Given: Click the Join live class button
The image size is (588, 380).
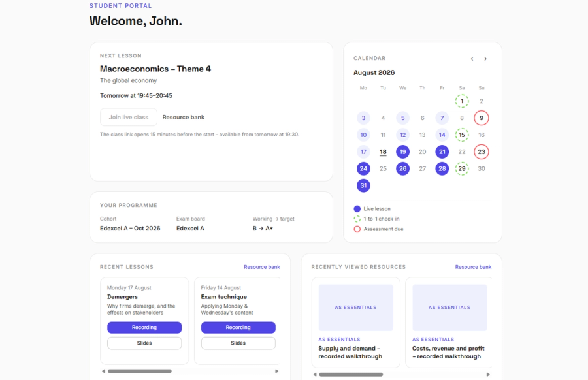Looking at the screenshot, I should click(129, 118).
